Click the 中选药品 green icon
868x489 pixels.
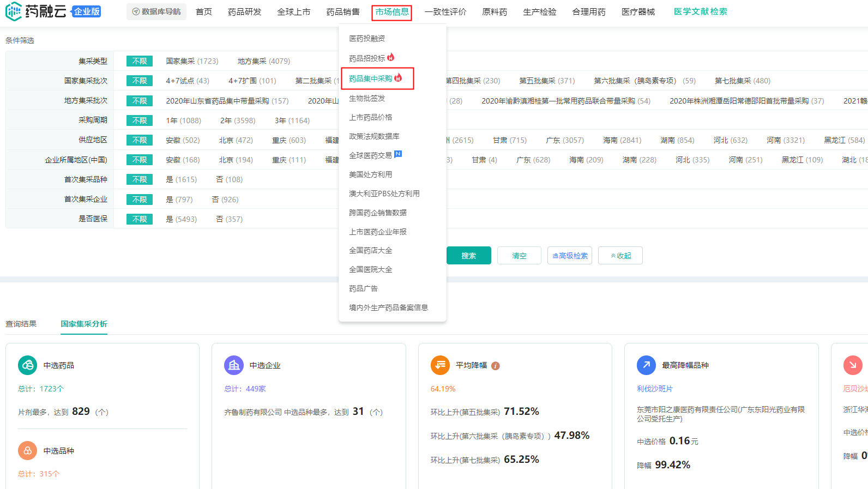27,365
